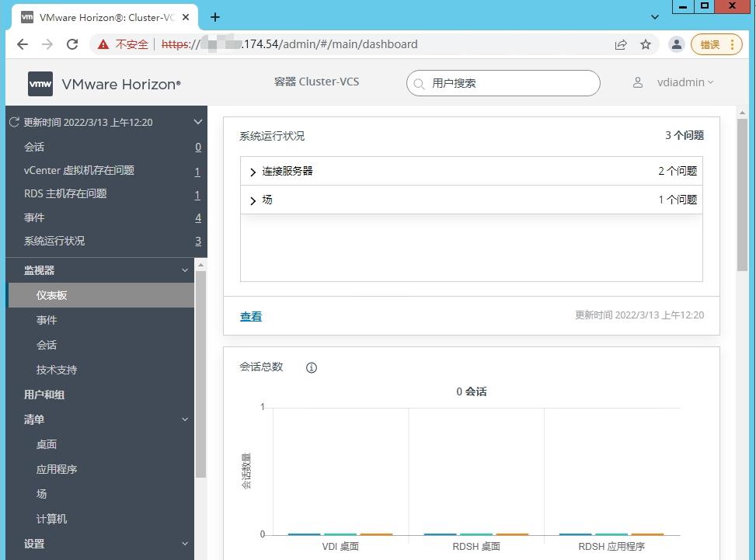Click the VDI 桌面 bar in the chart

click(x=340, y=534)
